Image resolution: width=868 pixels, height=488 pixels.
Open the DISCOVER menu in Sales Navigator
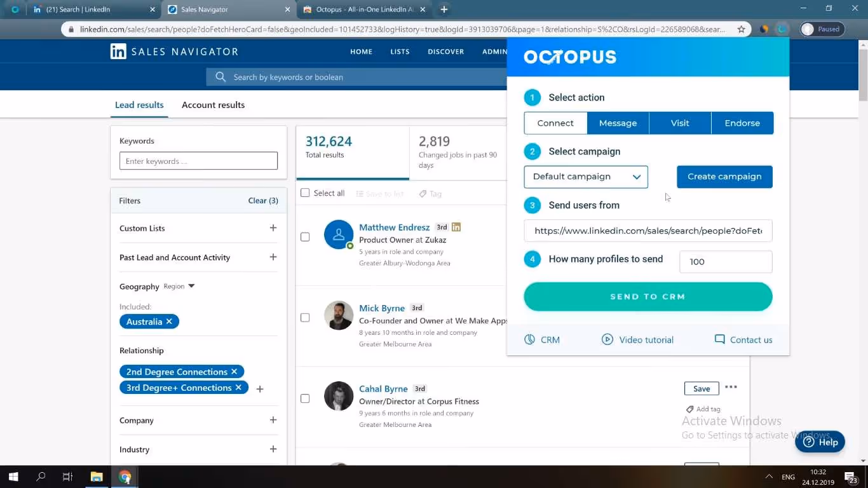pos(445,51)
